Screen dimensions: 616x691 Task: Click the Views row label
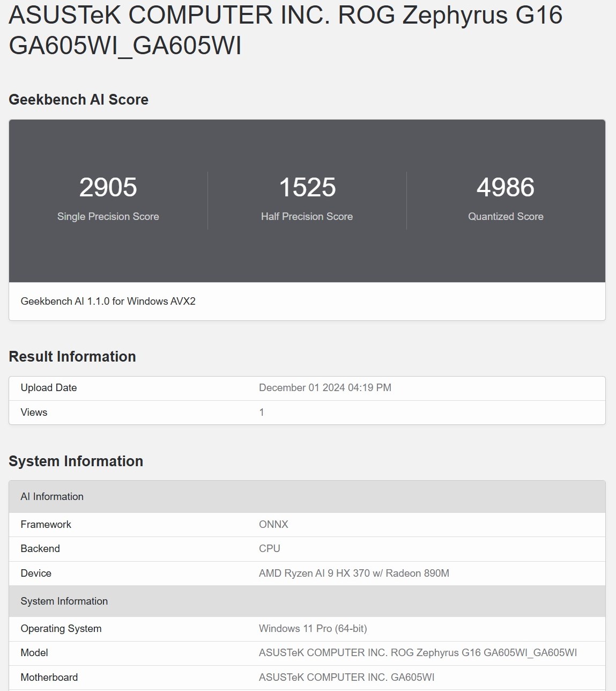tap(34, 412)
